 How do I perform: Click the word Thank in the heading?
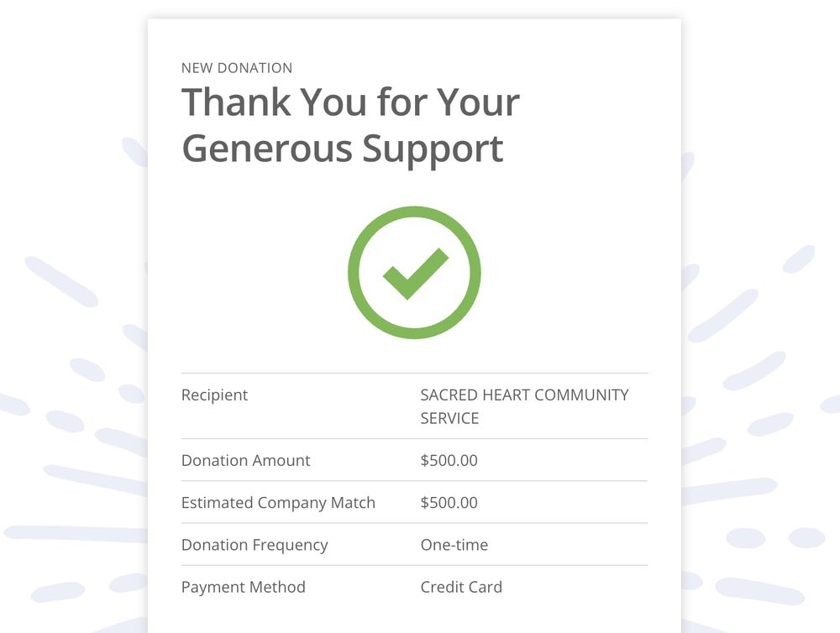click(x=236, y=102)
